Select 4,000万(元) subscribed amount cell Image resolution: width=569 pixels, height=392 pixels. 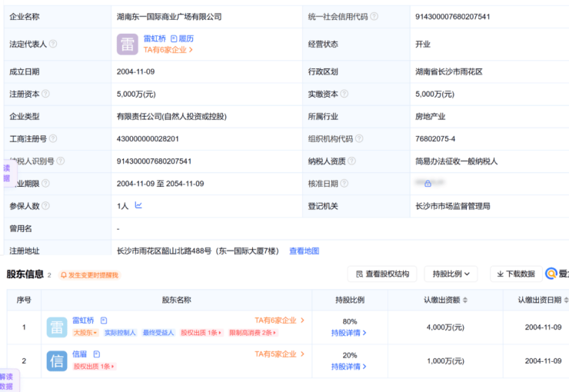point(445,327)
